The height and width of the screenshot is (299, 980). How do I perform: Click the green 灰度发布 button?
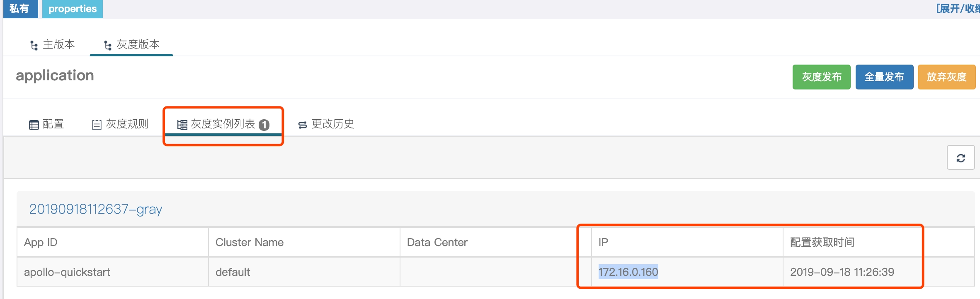click(x=821, y=77)
